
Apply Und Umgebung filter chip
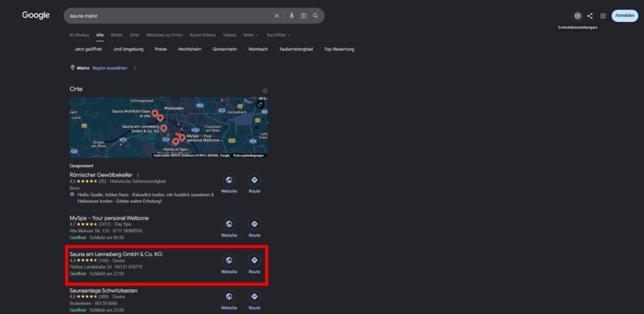[x=128, y=49]
